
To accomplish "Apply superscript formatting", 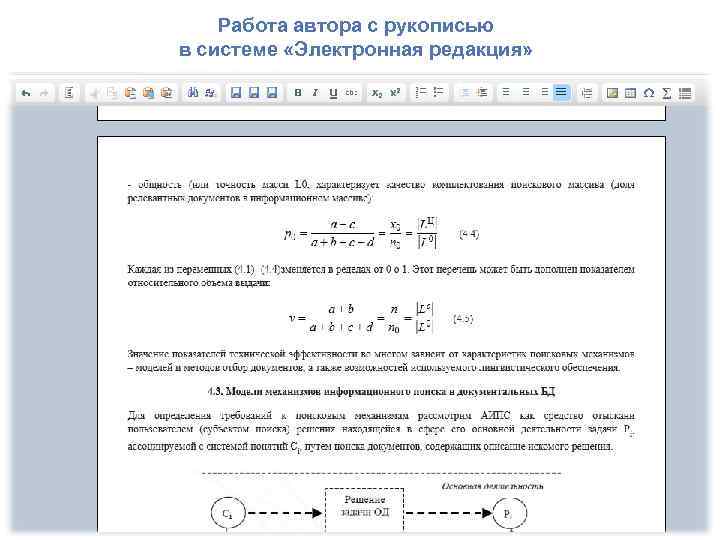I will pyautogui.click(x=395, y=93).
